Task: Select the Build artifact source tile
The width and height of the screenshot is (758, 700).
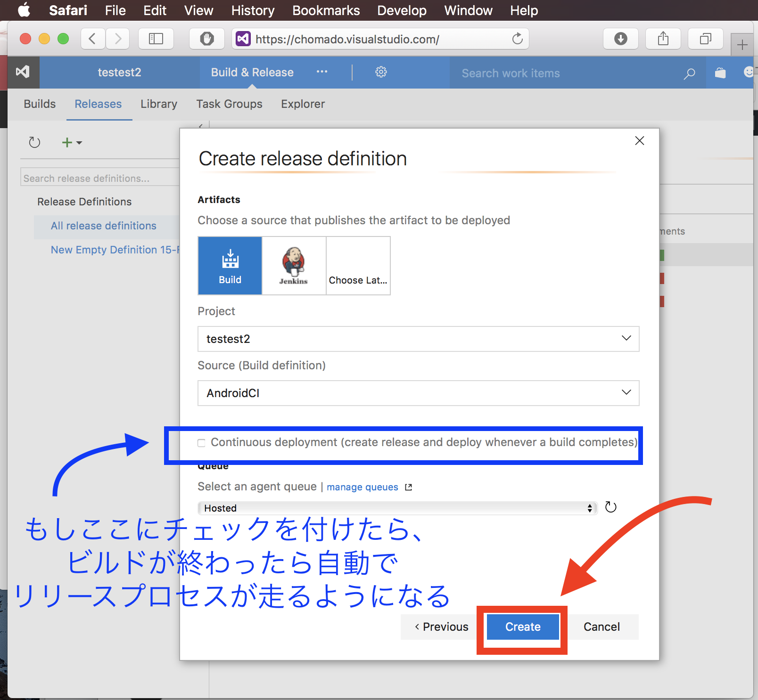Action: 230,266
